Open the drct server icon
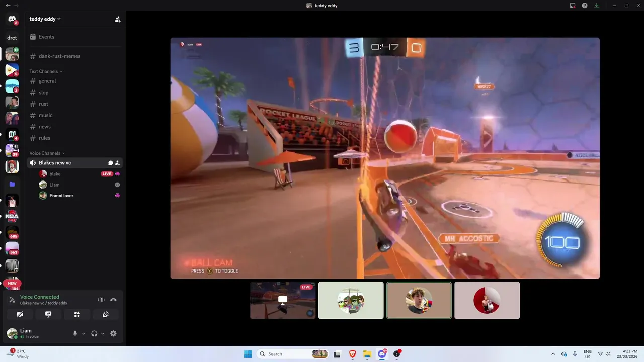This screenshot has width=644, height=362. tap(12, 38)
